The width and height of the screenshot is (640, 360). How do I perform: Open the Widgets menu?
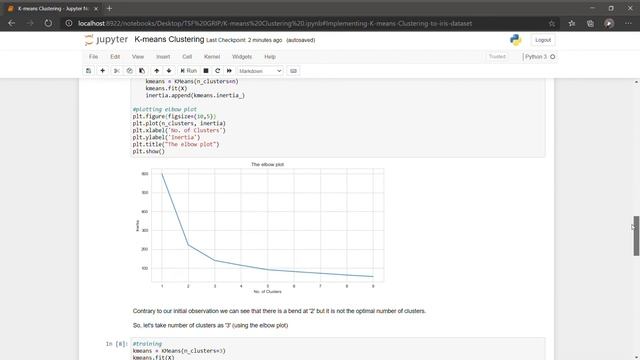point(242,57)
